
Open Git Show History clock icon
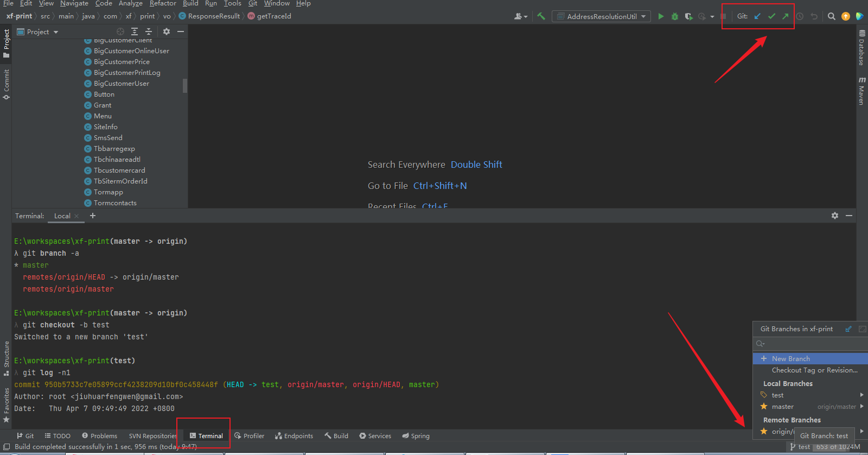coord(800,16)
